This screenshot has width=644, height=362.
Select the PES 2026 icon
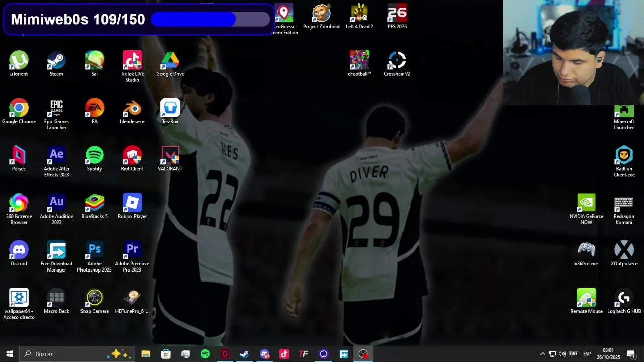(397, 17)
